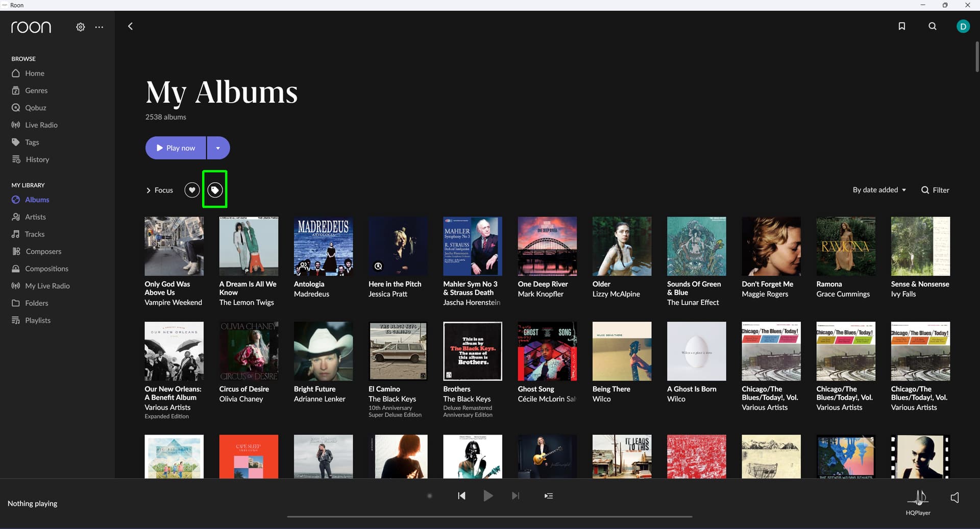This screenshot has height=529, width=980.
Task: Open History in sidebar
Action: tap(31, 159)
